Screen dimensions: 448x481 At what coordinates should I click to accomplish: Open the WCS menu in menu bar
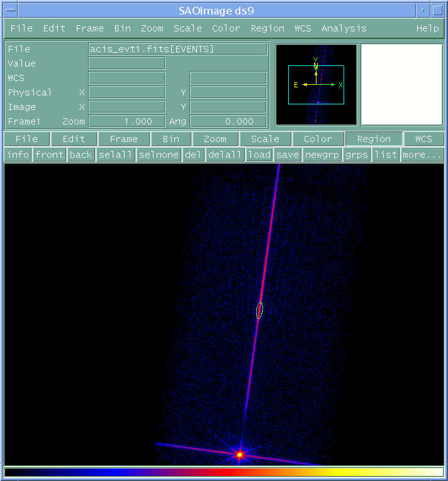tap(303, 28)
